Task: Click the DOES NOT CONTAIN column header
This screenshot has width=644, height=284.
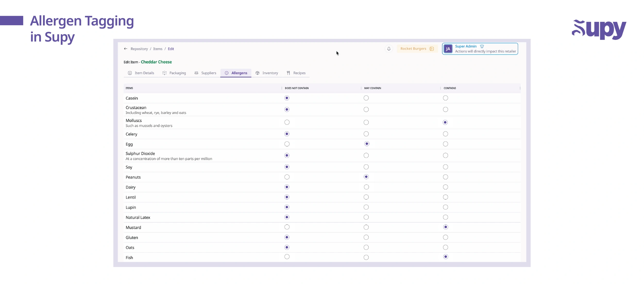Action: [297, 88]
